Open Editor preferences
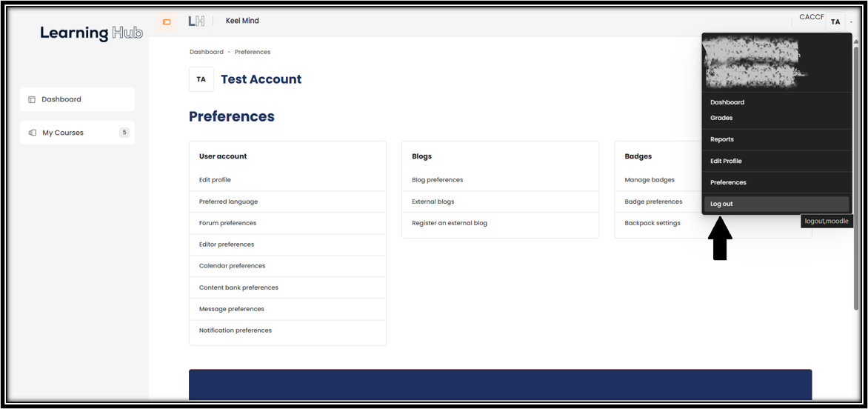 227,245
